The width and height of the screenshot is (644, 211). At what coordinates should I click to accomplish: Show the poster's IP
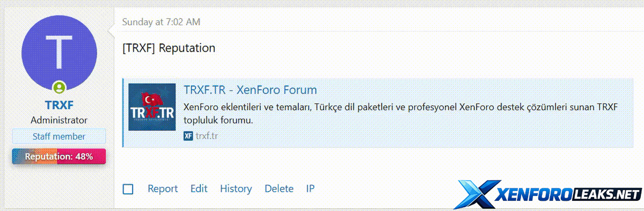point(310,189)
